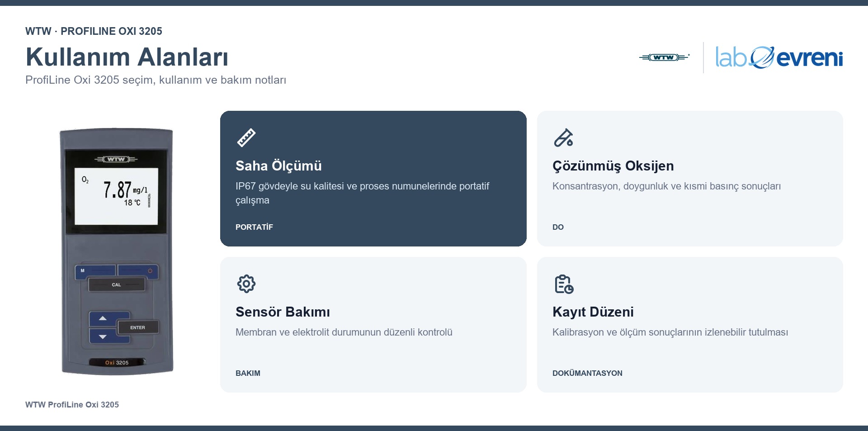Click the CAL key on the device image

point(117,285)
